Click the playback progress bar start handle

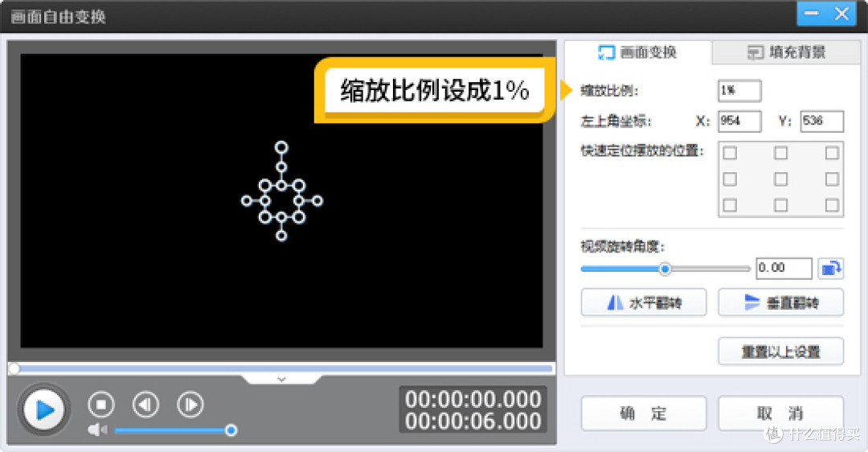[x=14, y=368]
